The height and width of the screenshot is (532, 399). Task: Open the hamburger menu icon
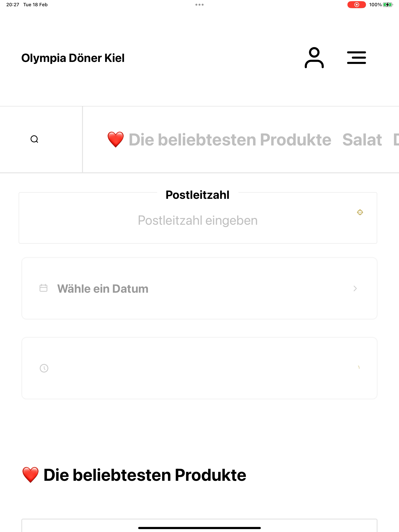[356, 58]
